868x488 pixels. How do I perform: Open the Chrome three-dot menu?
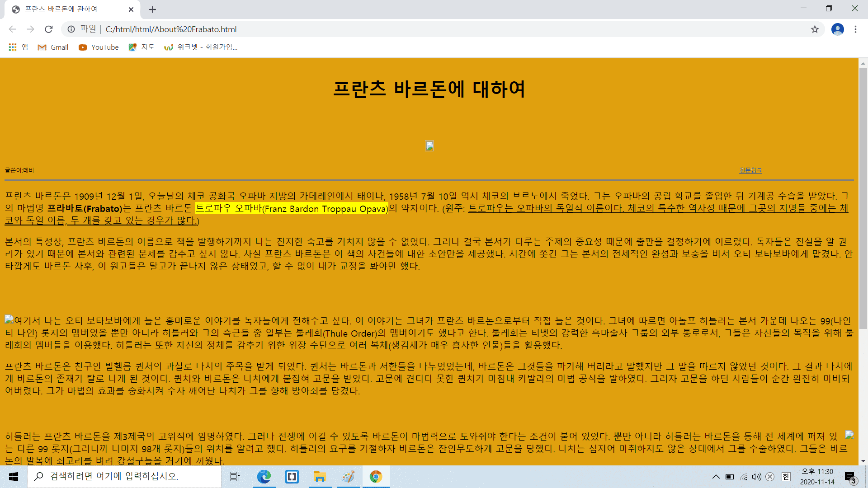pyautogui.click(x=855, y=29)
